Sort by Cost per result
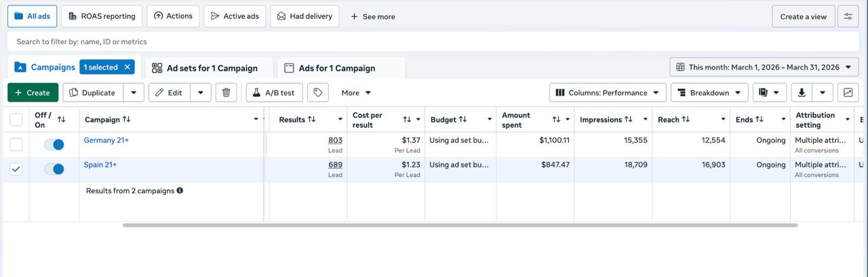868x277 pixels. [x=407, y=120]
